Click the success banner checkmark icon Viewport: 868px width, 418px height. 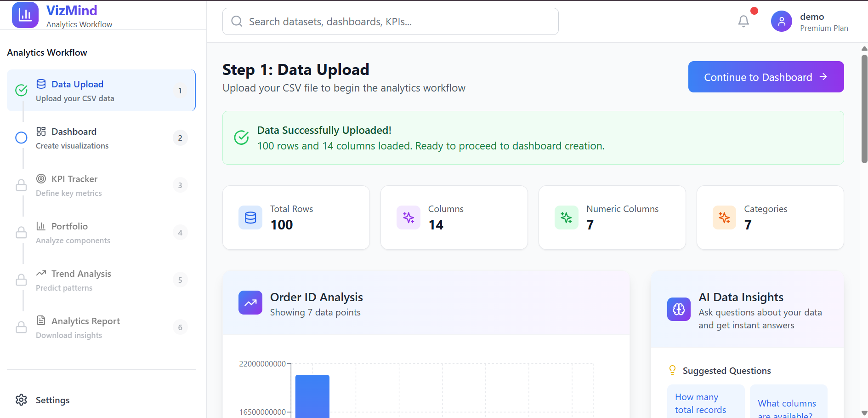coord(241,137)
